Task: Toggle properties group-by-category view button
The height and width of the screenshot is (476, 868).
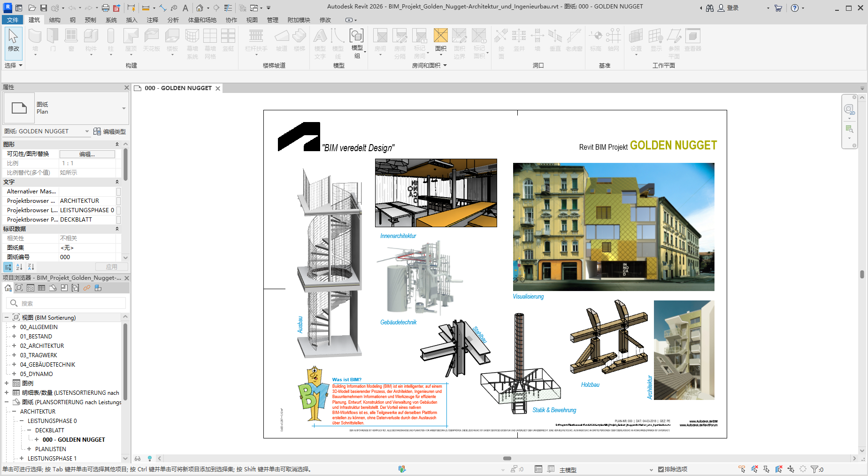Action: point(8,267)
